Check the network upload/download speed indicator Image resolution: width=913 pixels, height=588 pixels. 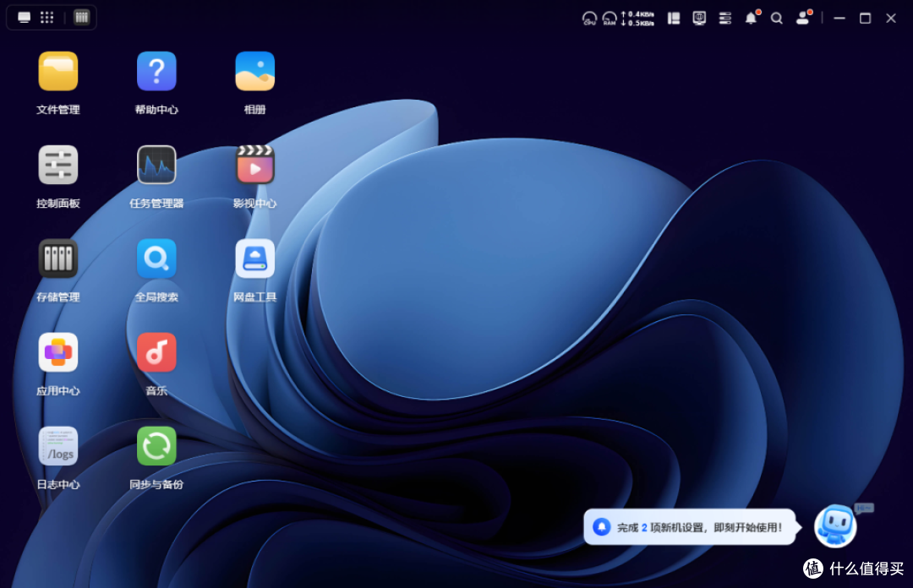pos(637,19)
